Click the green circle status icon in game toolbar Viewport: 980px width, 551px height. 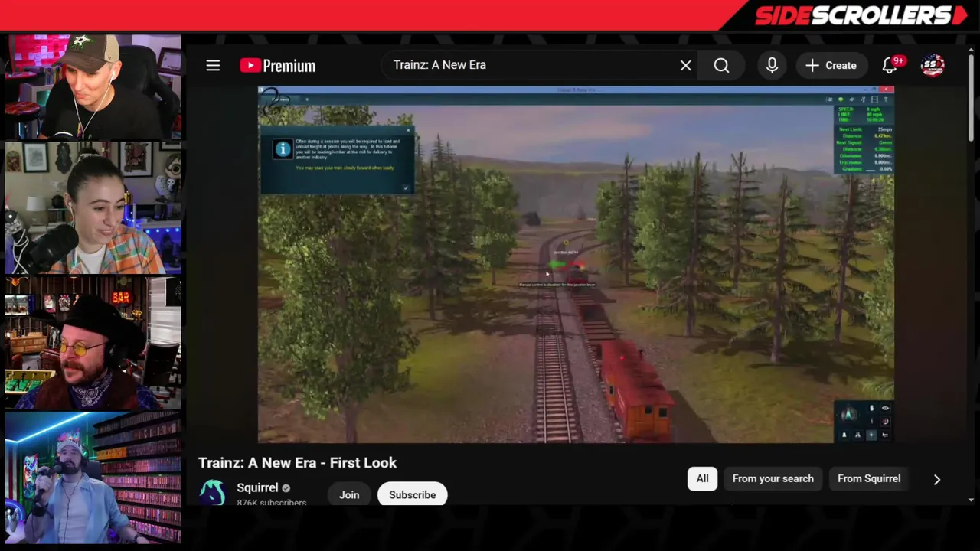pyautogui.click(x=841, y=99)
